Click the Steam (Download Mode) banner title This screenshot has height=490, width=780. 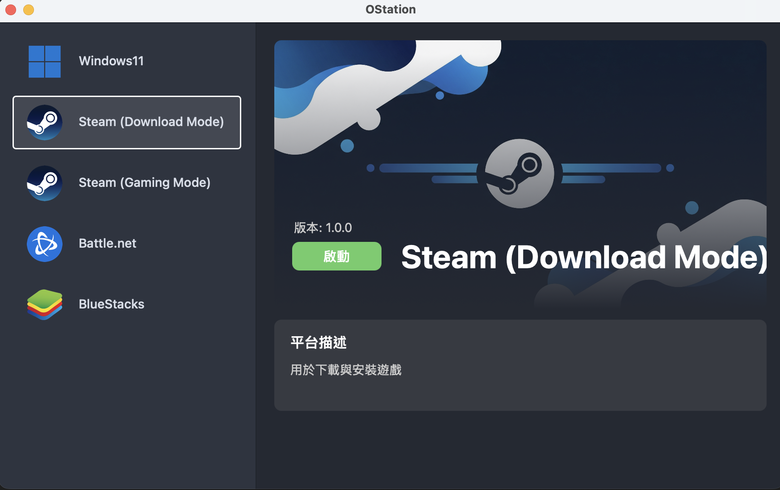point(584,257)
